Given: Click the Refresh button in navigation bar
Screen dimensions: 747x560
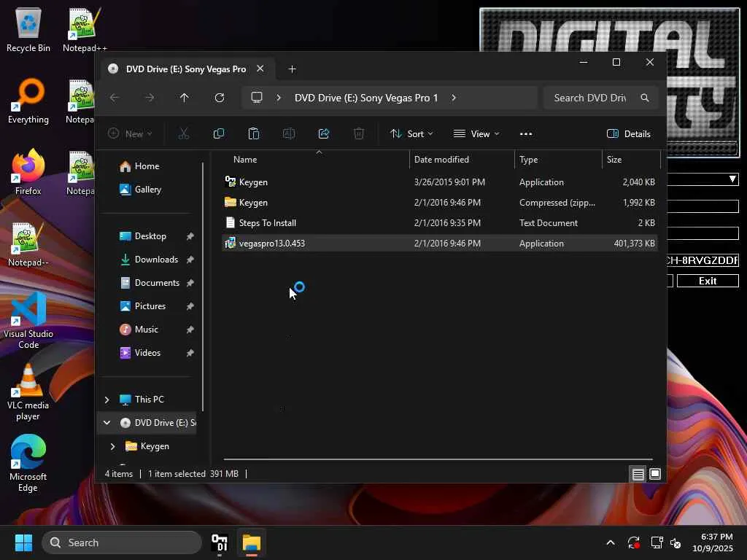Looking at the screenshot, I should click(220, 98).
